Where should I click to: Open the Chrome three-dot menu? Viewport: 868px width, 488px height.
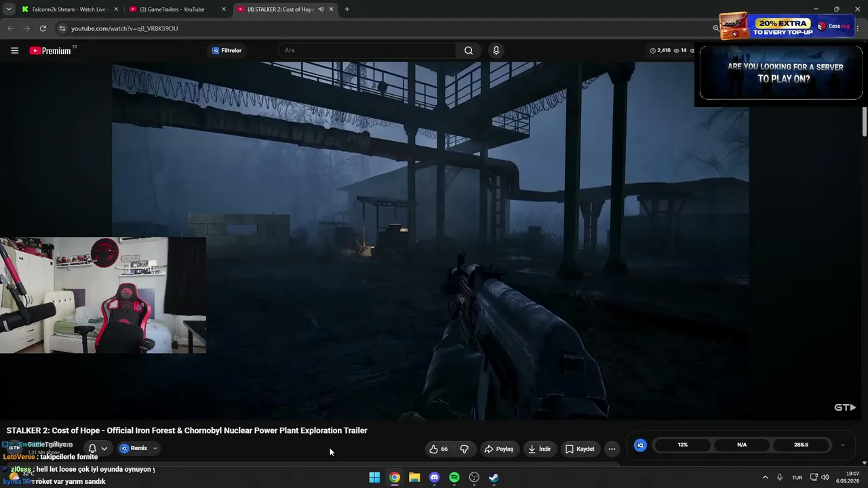(859, 28)
